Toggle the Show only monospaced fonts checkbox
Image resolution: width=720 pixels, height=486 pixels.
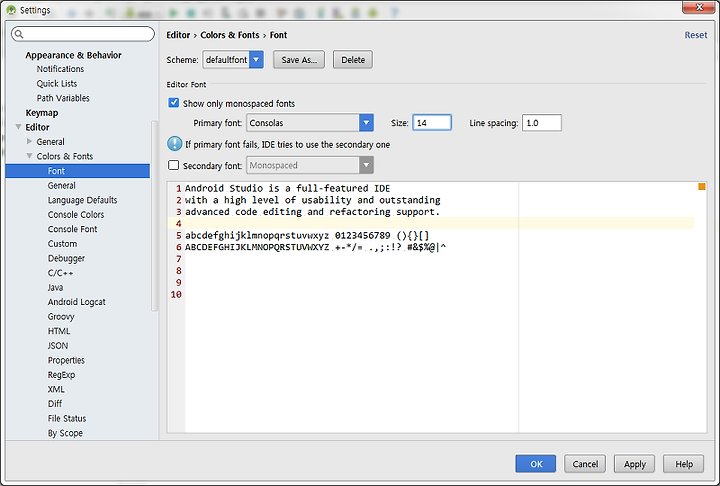(174, 103)
